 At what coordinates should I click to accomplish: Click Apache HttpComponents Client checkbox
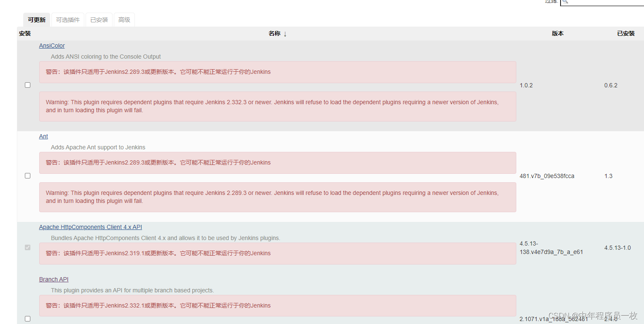[x=28, y=247]
